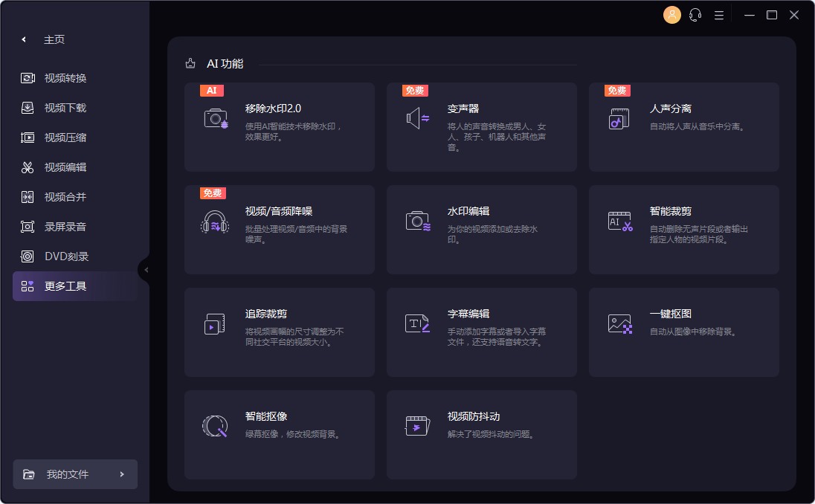Expand the 我的文件 files panel
Image resolution: width=815 pixels, height=504 pixels.
coord(74,474)
